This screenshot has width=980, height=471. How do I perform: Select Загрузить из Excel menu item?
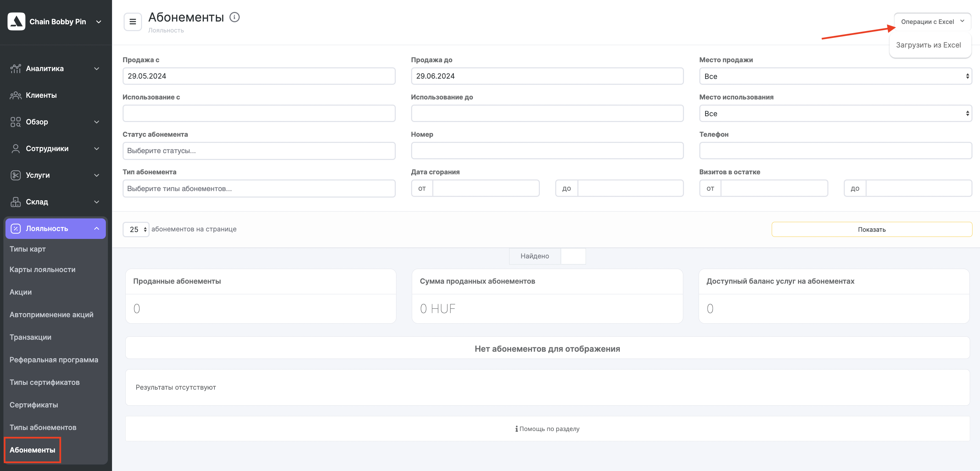[928, 45]
